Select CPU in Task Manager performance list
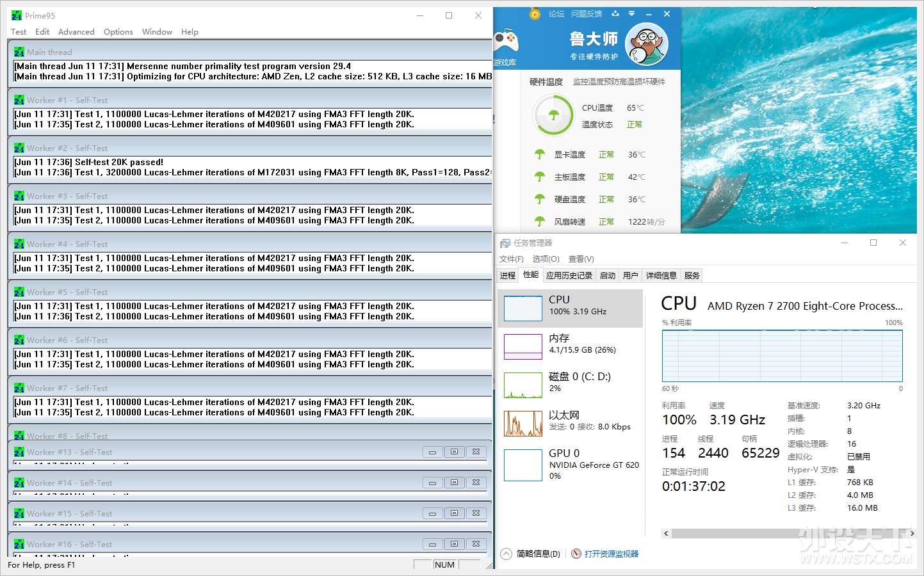This screenshot has height=576, width=924. tap(570, 308)
